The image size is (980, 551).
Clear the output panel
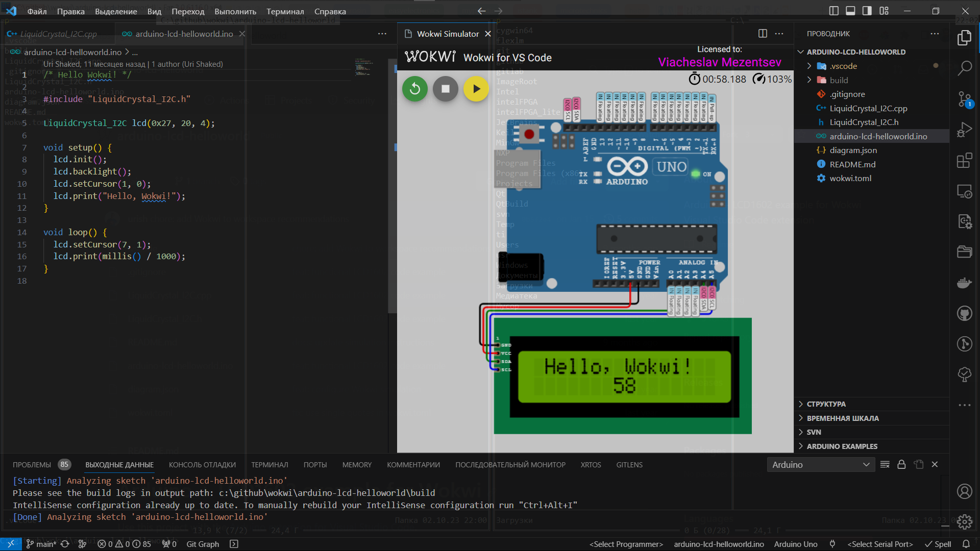[885, 464]
